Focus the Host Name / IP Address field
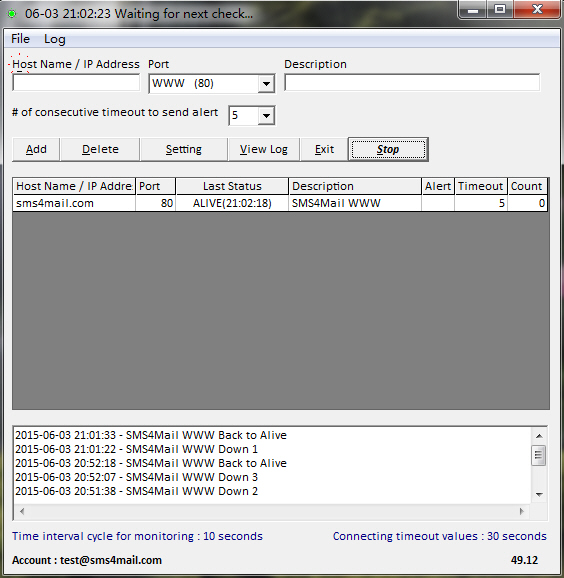 76,83
